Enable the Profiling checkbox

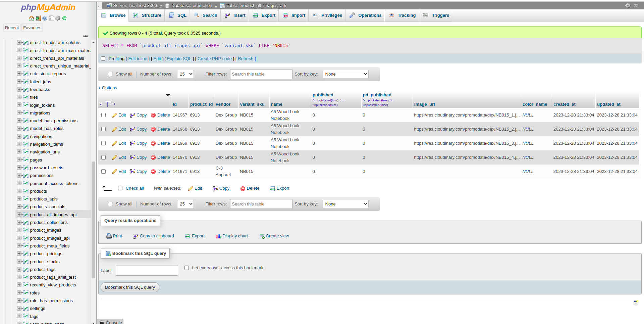(x=103, y=59)
